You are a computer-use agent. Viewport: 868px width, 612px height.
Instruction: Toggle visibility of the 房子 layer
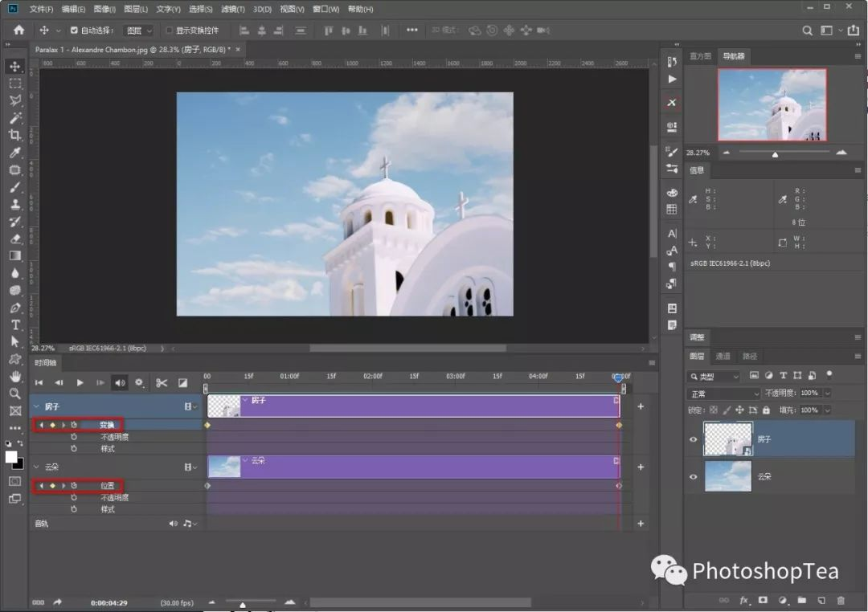(694, 439)
